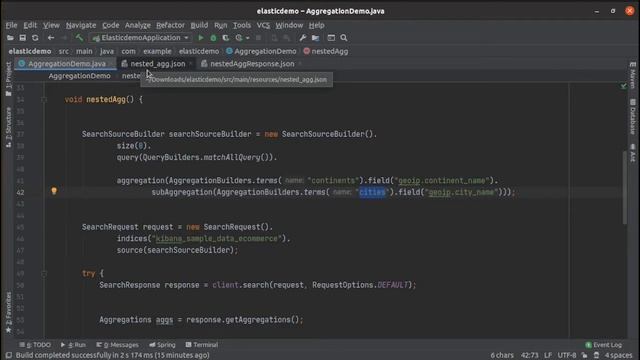Screen dimensions: 640x360
Task: Open the Refactor menu
Action: [170, 25]
